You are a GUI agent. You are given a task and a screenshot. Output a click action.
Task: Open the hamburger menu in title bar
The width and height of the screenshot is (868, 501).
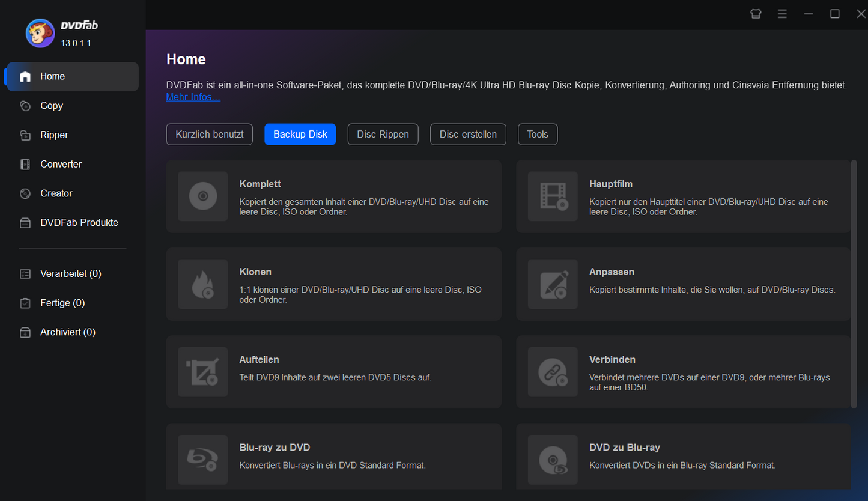coord(782,14)
